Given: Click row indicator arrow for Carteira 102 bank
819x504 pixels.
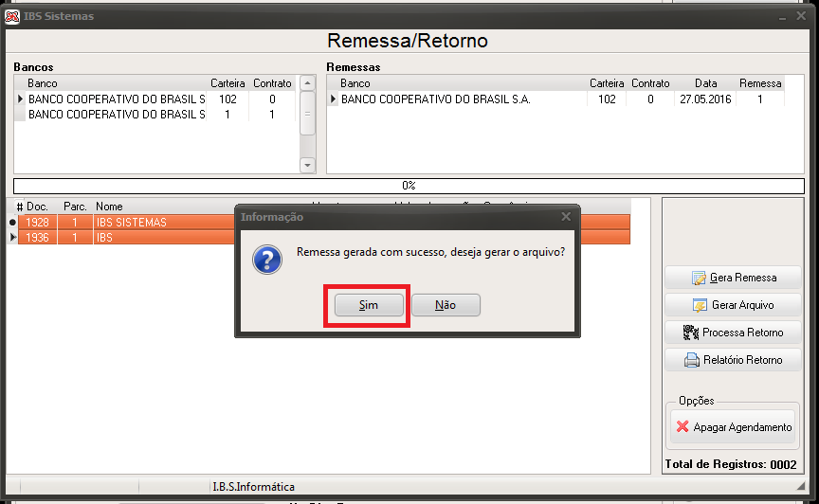Looking at the screenshot, I should tap(20, 99).
